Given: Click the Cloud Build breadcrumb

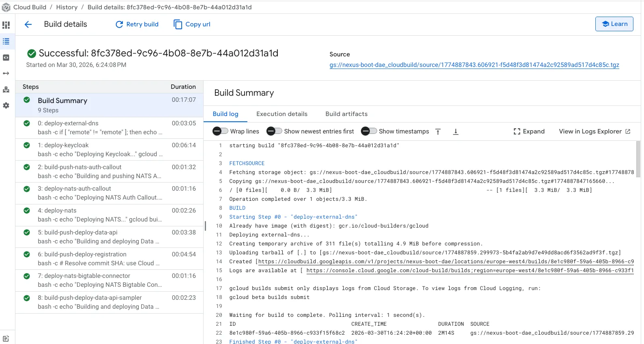Looking at the screenshot, I should click(30, 7).
